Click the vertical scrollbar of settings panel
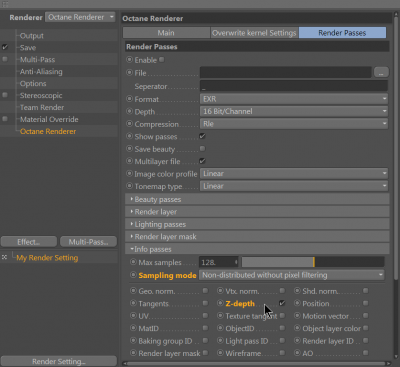 click(x=396, y=147)
